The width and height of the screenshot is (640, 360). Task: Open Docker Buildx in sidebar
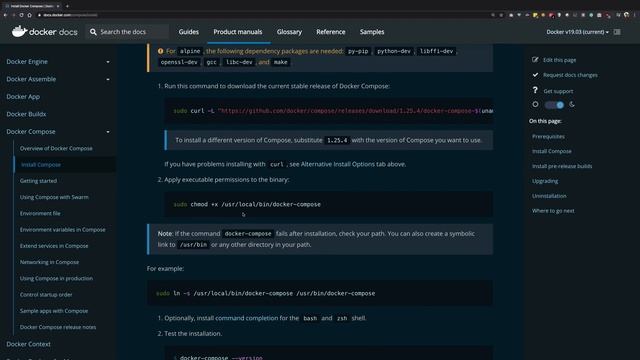point(26,114)
